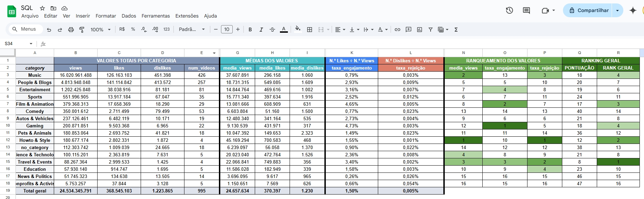Open the Ferramentas menu
The image size is (644, 199).
tap(156, 16)
